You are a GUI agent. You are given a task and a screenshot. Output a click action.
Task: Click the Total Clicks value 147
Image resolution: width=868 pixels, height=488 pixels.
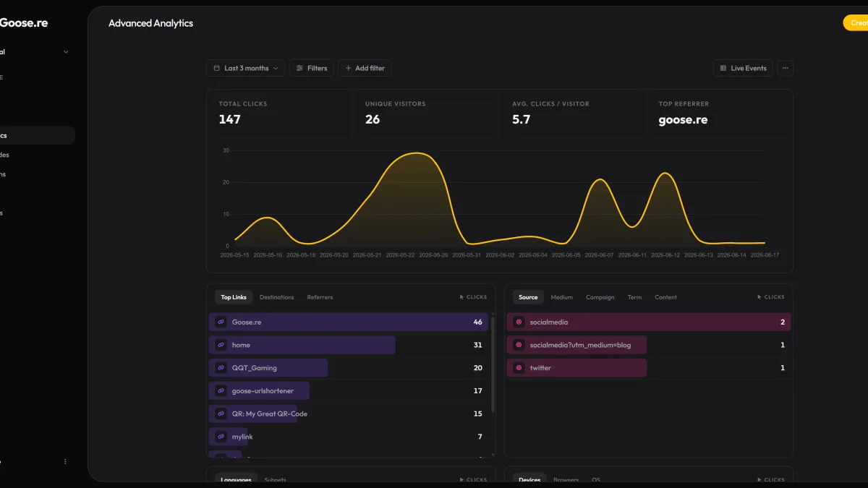point(229,119)
